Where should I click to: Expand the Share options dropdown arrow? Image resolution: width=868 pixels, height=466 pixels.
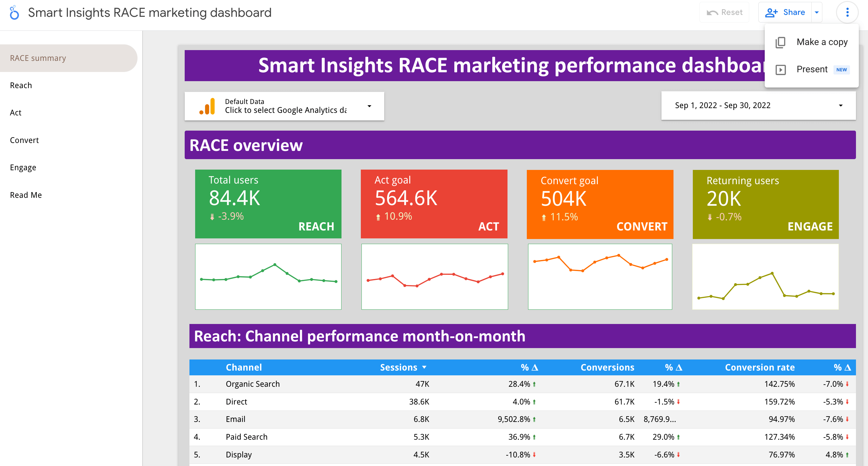[817, 12]
